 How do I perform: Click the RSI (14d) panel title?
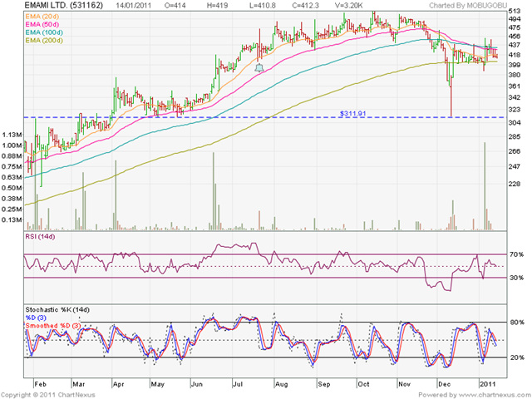click(40, 236)
